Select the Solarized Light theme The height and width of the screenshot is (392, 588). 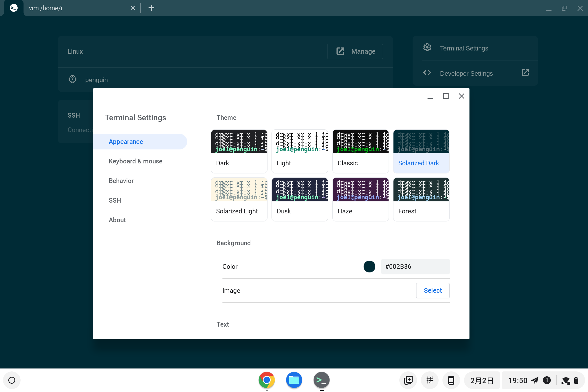click(239, 199)
